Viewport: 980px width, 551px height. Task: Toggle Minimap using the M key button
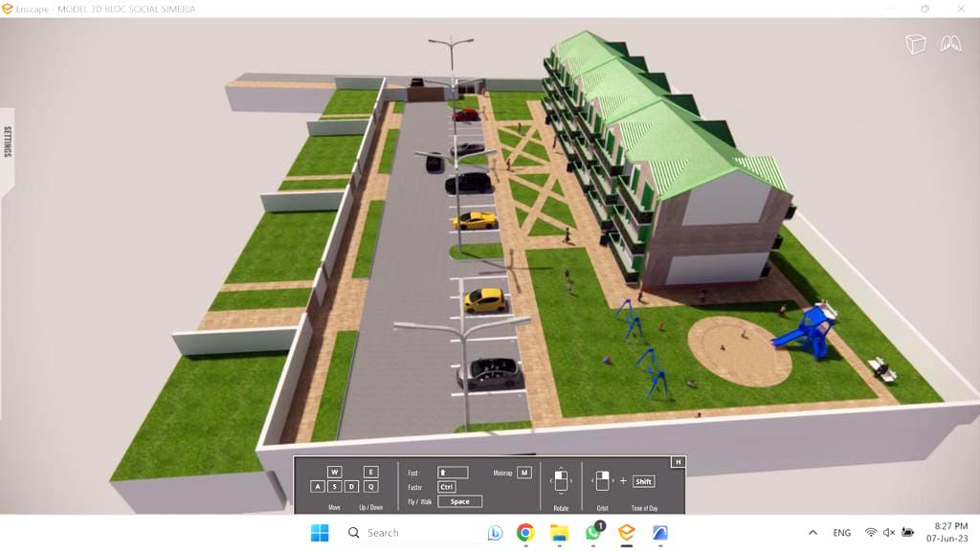523,473
